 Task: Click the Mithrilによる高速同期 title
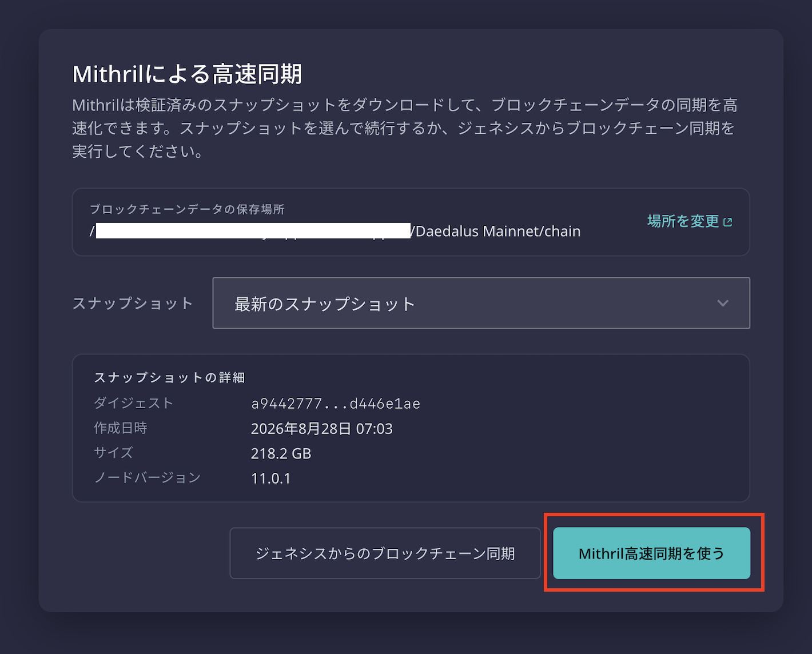(x=187, y=74)
